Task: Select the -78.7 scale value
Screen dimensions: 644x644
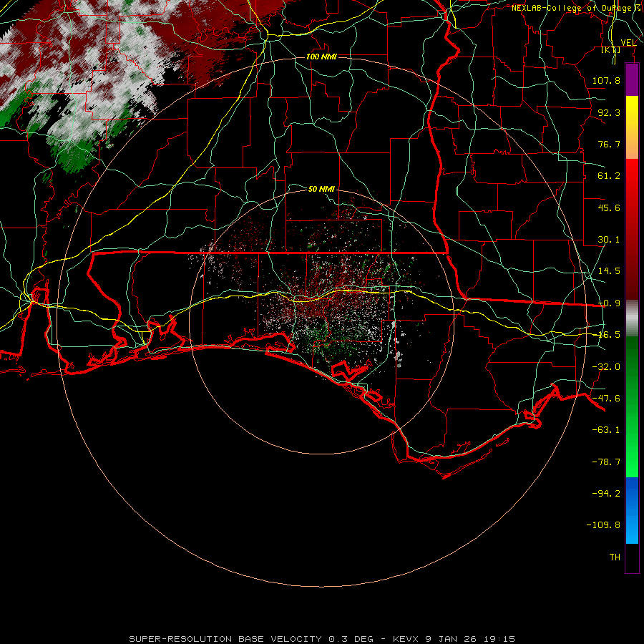Action: (x=606, y=462)
